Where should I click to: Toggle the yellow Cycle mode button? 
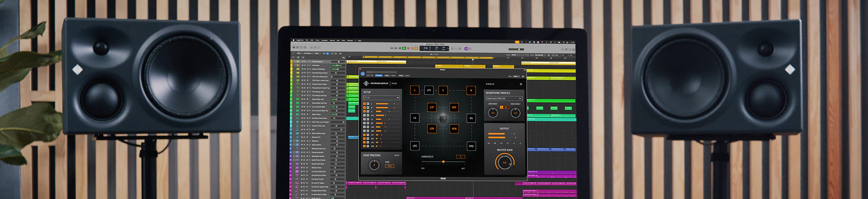(416, 48)
